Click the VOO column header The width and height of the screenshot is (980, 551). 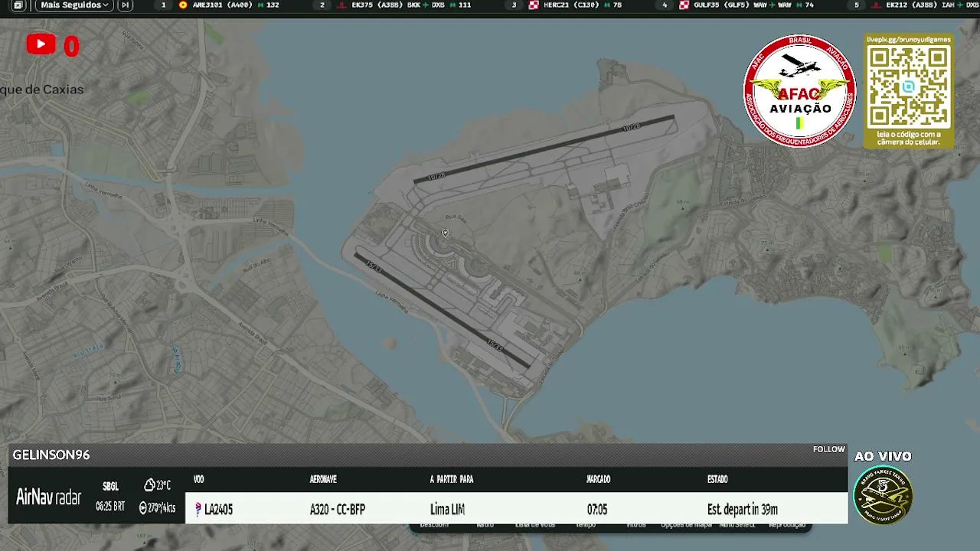coord(199,479)
